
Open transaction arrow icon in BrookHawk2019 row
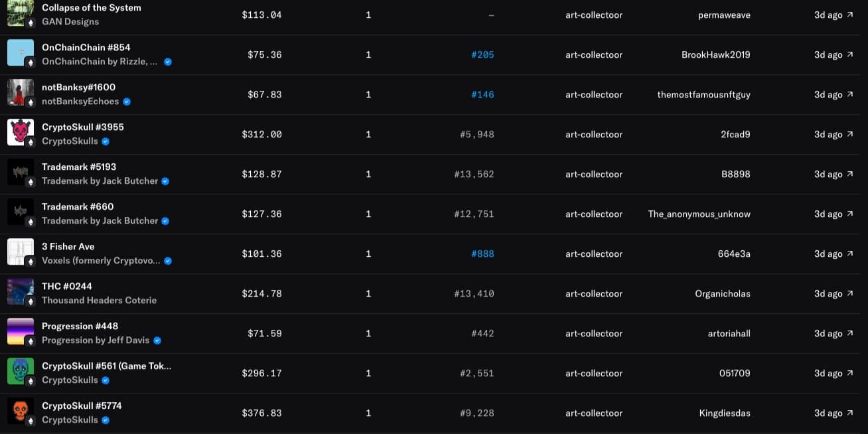pos(850,54)
